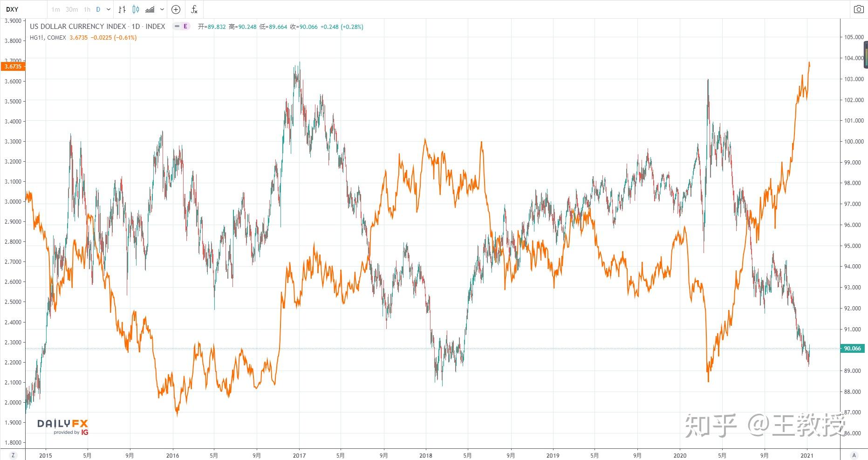Click the 2019 label on time axis

(x=553, y=455)
